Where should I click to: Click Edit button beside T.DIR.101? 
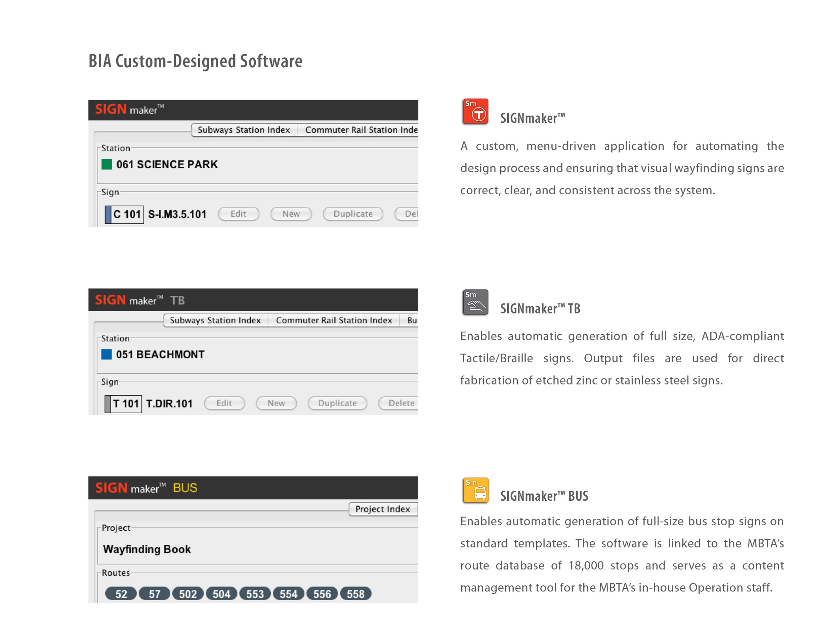coord(224,403)
